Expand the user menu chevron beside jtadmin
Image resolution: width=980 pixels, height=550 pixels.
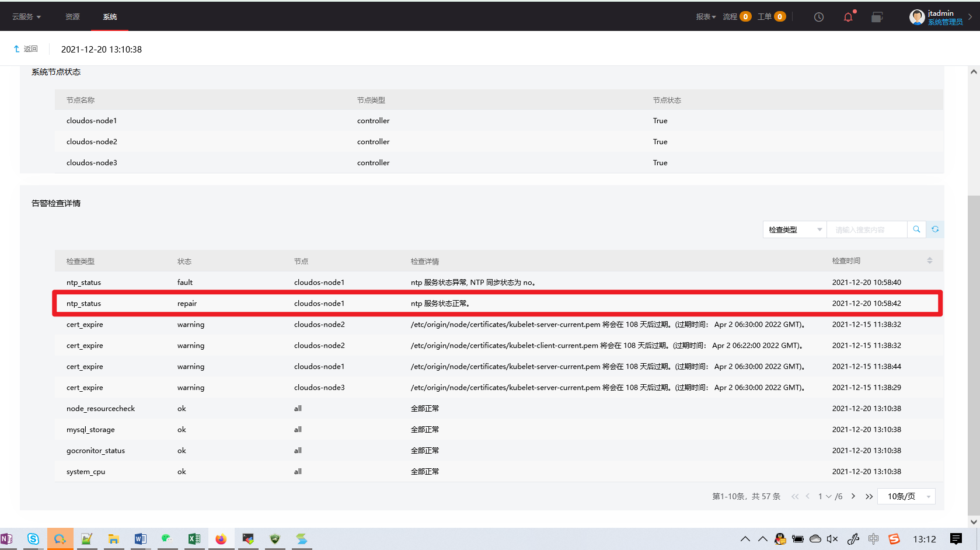click(x=970, y=17)
